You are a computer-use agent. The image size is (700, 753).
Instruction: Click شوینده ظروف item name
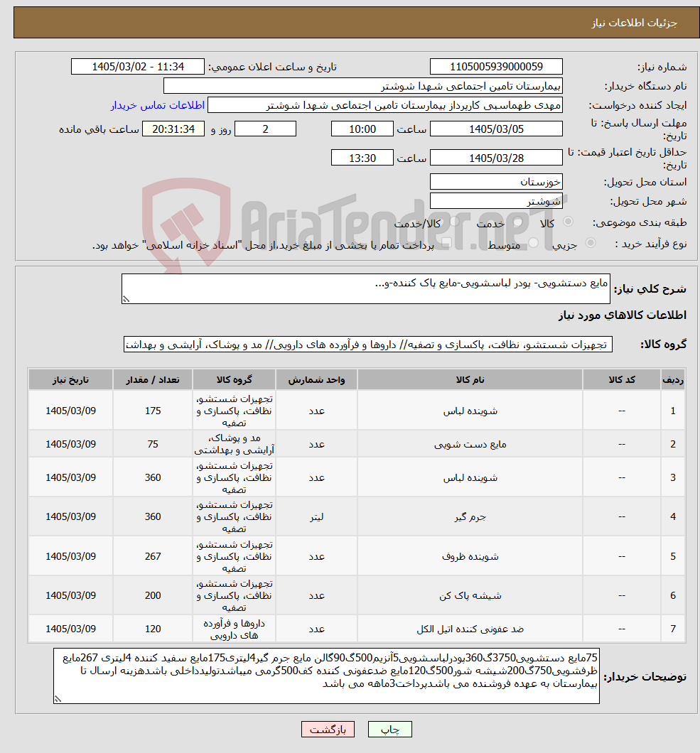point(470,556)
